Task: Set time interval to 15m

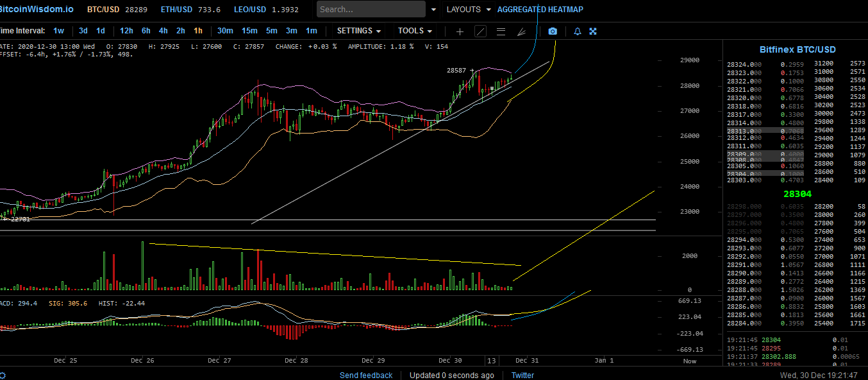Action: point(249,31)
